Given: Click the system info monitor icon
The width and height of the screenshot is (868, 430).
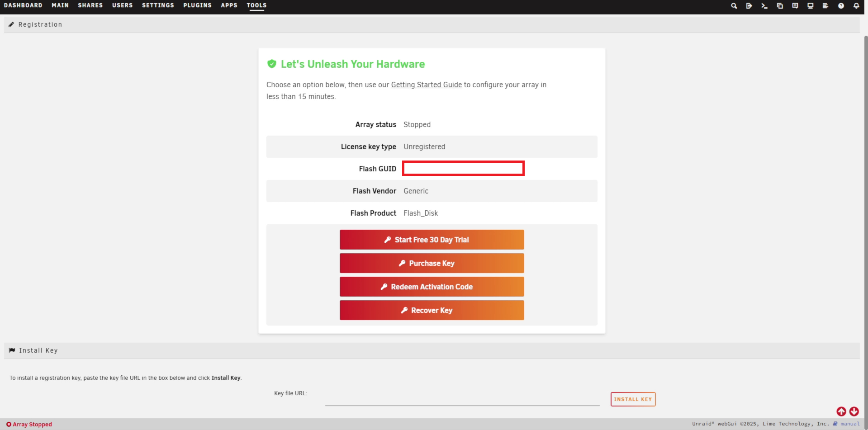Looking at the screenshot, I should 811,6.
